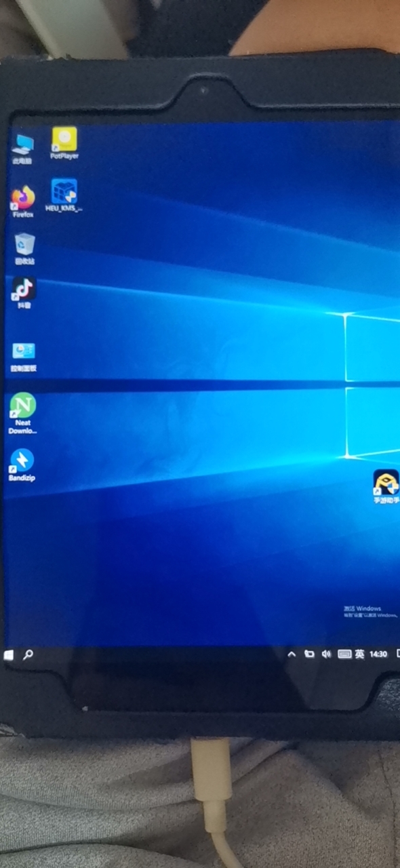Select the TikTok (抖音) desktop shortcut

24,293
